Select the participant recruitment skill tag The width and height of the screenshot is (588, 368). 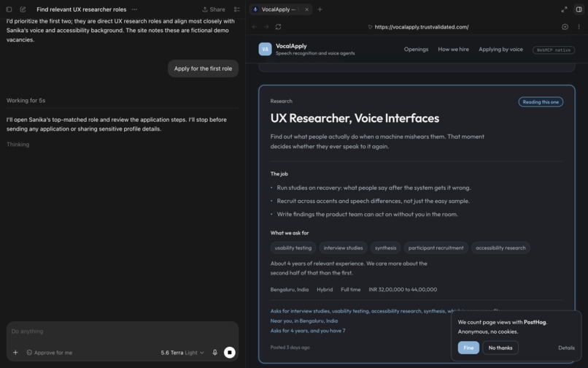436,248
